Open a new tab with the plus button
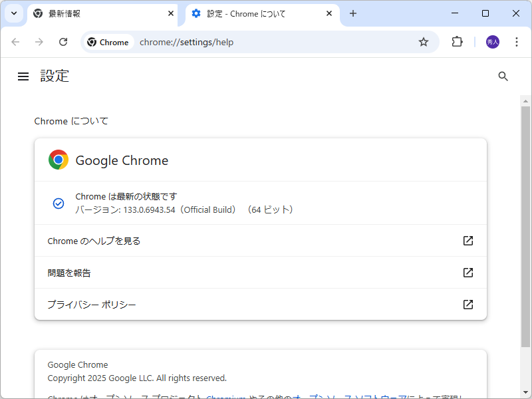532x399 pixels. pos(352,13)
